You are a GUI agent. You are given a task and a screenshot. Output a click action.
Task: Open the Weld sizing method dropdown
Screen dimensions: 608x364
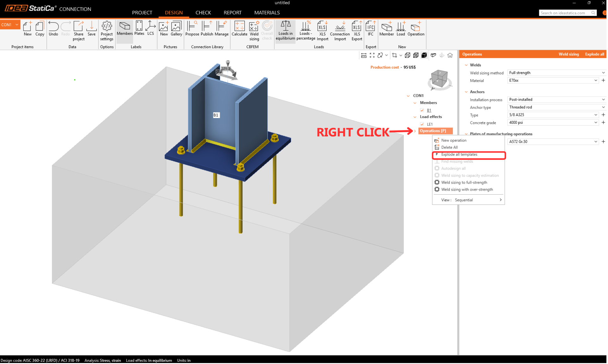pyautogui.click(x=556, y=73)
